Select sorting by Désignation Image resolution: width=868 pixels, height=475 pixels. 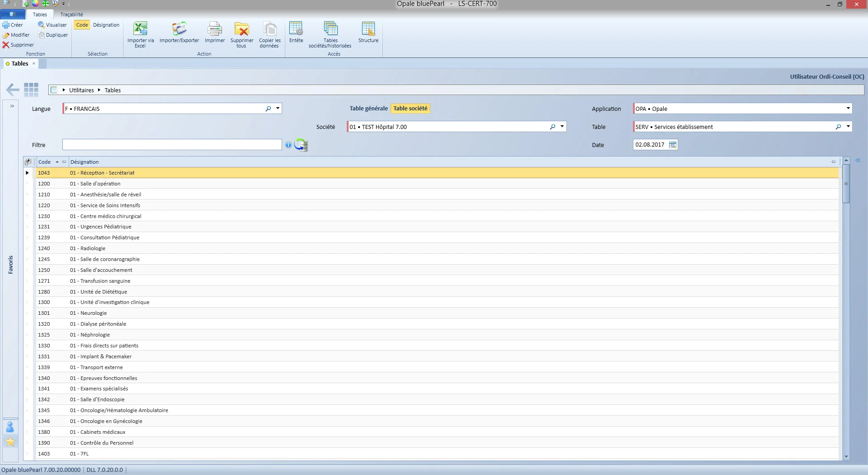tap(106, 25)
